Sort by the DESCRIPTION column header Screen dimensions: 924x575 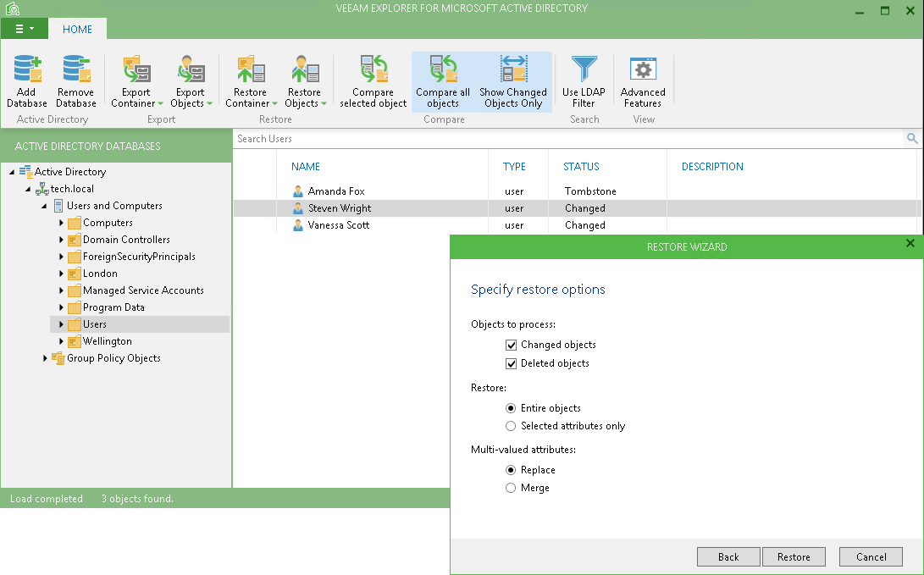click(712, 167)
